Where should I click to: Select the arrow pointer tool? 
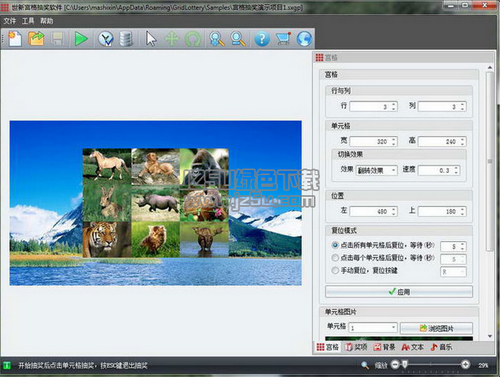pyautogui.click(x=151, y=39)
